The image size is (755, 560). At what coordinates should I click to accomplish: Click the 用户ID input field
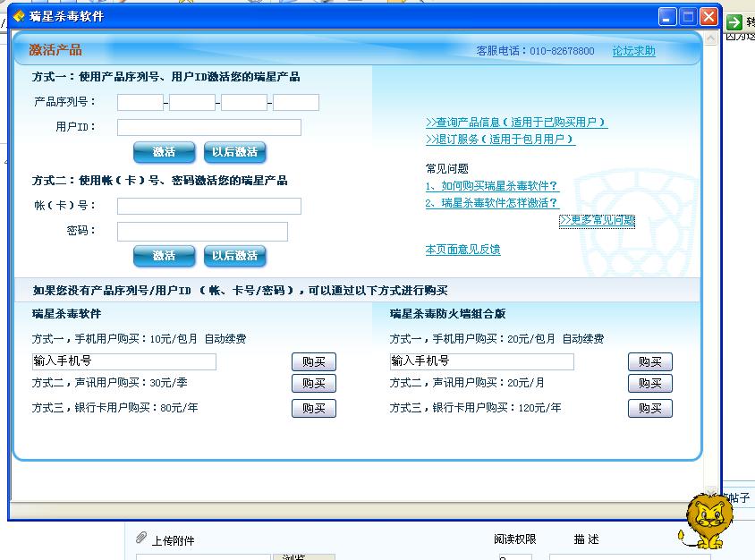pyautogui.click(x=209, y=128)
